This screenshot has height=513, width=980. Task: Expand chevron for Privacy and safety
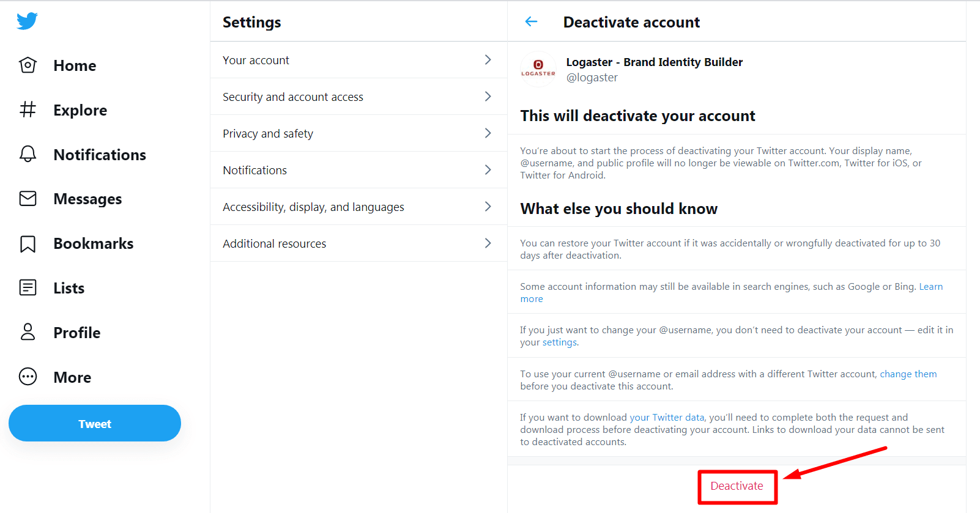click(488, 133)
